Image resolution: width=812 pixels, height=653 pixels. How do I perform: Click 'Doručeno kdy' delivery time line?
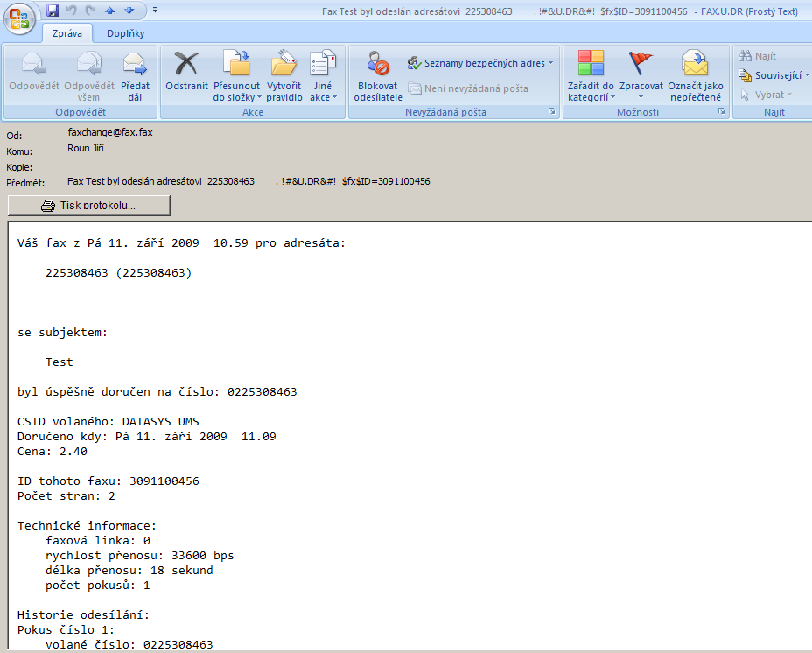146,437
